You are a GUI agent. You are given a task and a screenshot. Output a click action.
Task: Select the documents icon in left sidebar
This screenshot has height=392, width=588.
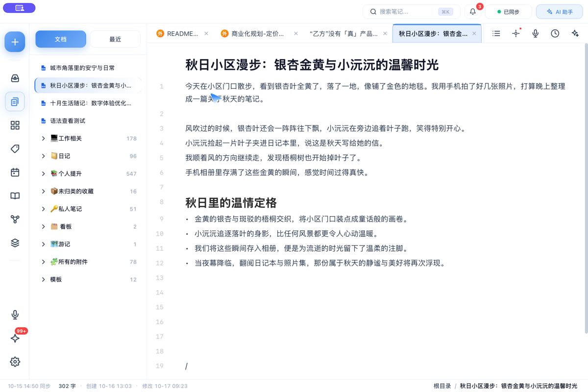coord(15,101)
